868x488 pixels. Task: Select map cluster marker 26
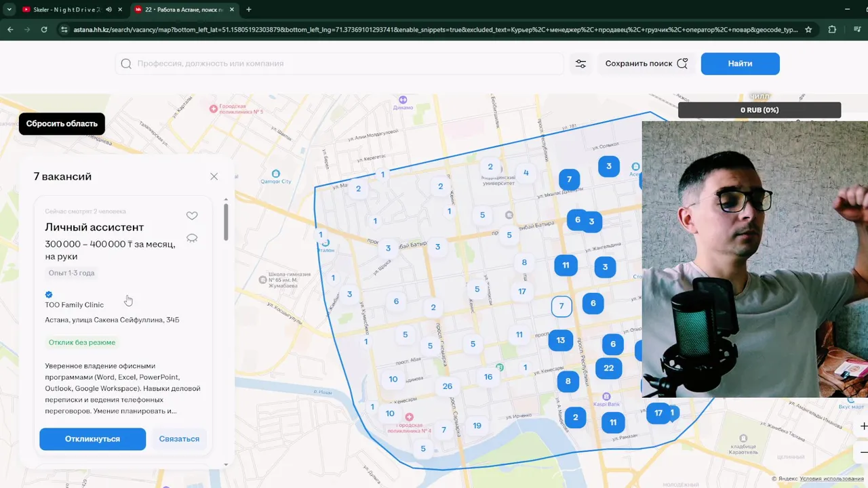pos(447,386)
